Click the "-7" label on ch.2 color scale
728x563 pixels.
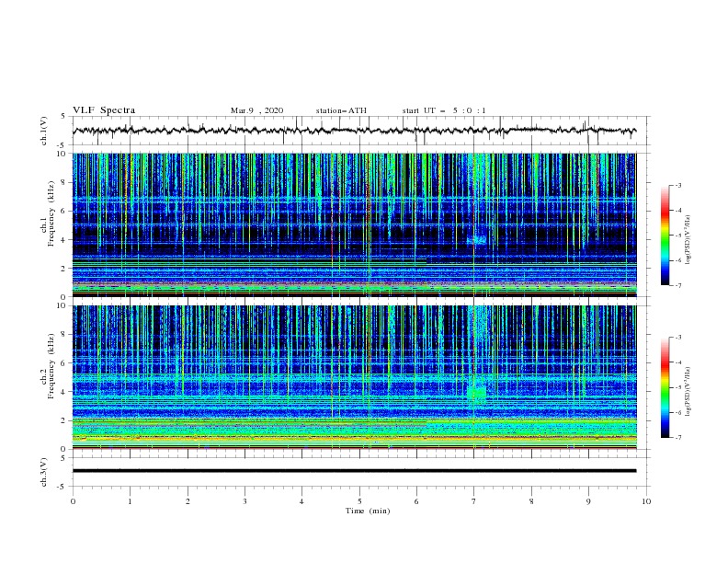click(677, 437)
